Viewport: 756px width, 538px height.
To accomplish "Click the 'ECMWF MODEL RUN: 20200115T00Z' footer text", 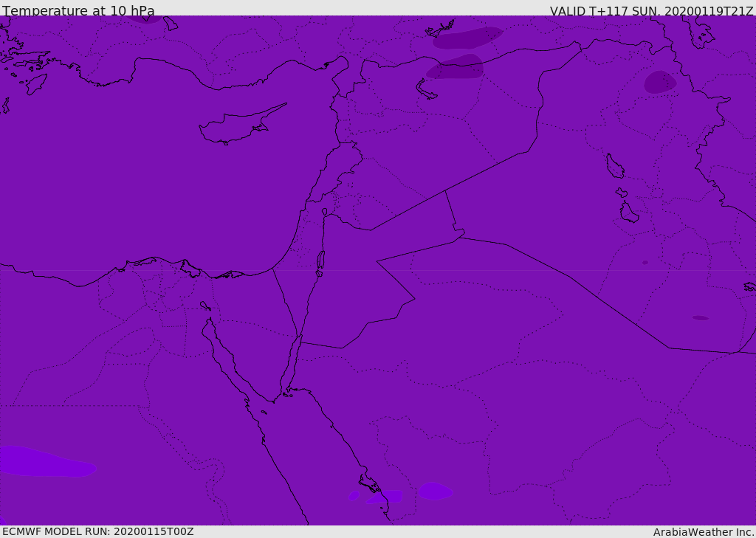I will tap(98, 531).
